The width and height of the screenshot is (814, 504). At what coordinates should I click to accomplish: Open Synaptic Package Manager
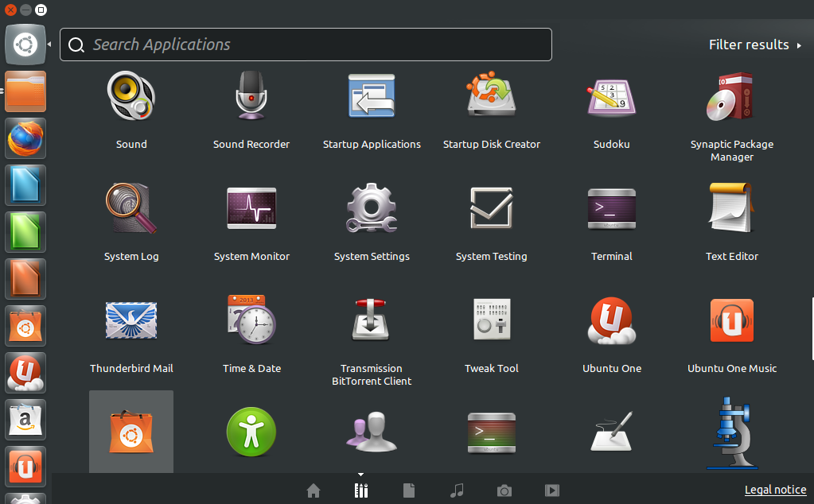pyautogui.click(x=732, y=96)
